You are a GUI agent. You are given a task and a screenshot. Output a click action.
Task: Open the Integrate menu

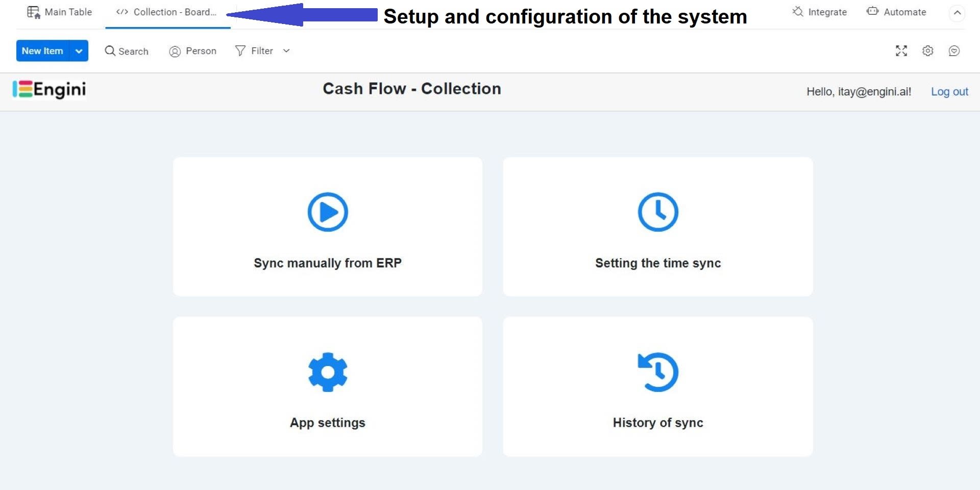click(x=820, y=12)
